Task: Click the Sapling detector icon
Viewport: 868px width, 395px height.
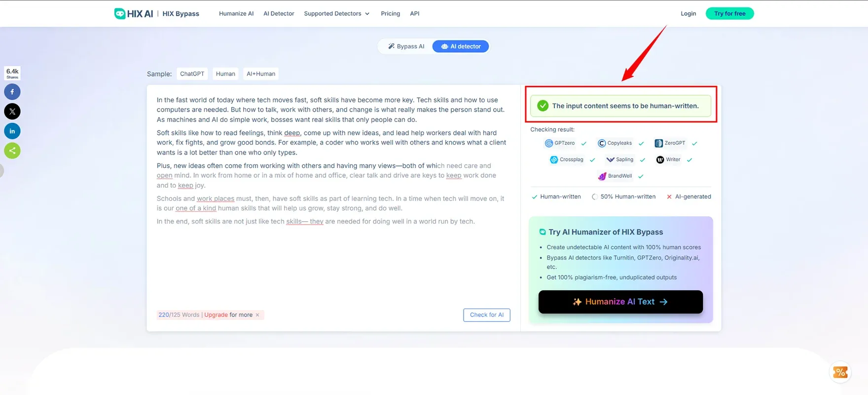Action: coord(610,159)
